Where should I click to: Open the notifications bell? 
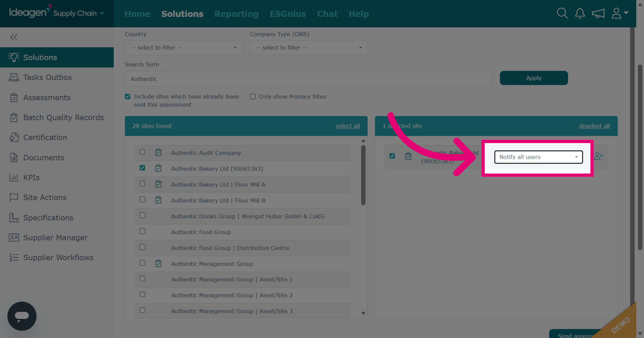pos(580,13)
